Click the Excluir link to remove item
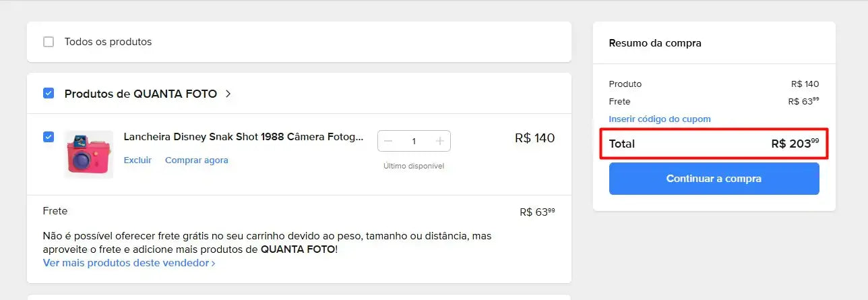Viewport: 868px width, 300px height. [137, 160]
